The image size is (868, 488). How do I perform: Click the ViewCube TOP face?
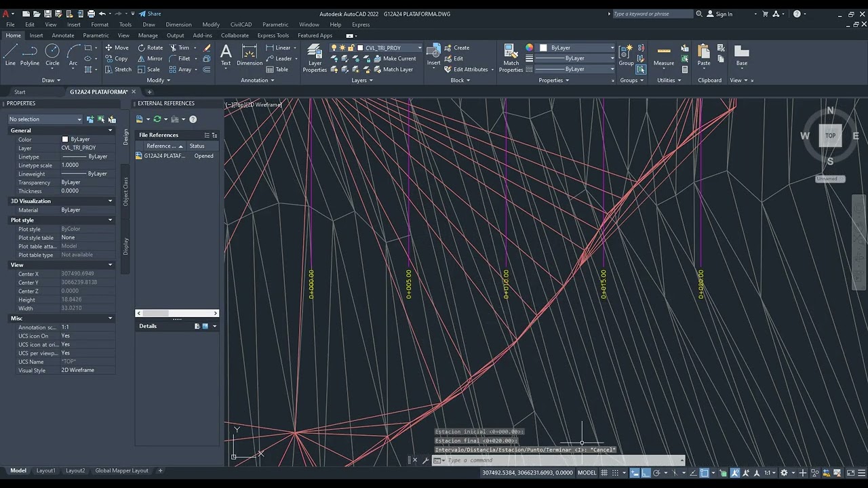(830, 136)
